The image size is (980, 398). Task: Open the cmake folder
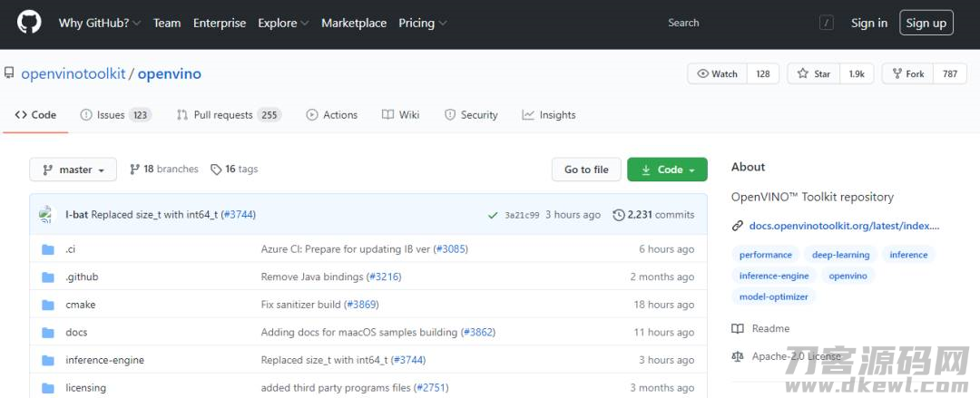pyautogui.click(x=81, y=305)
